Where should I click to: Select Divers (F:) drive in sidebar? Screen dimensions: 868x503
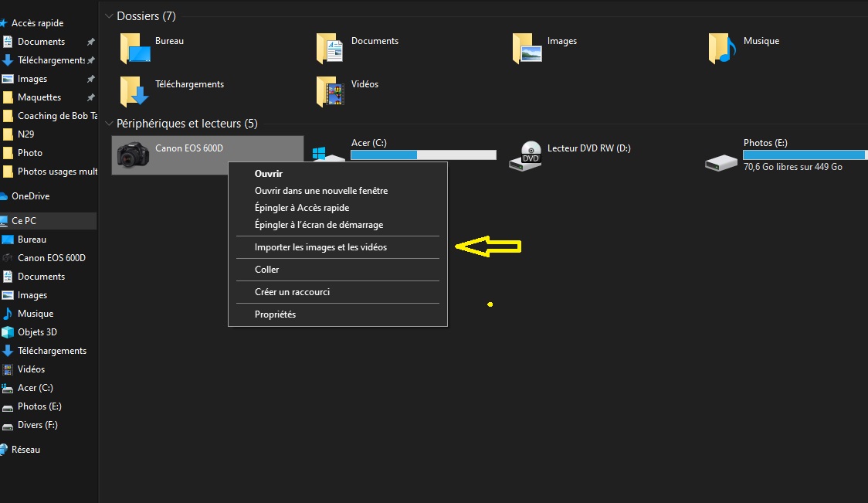coord(37,425)
